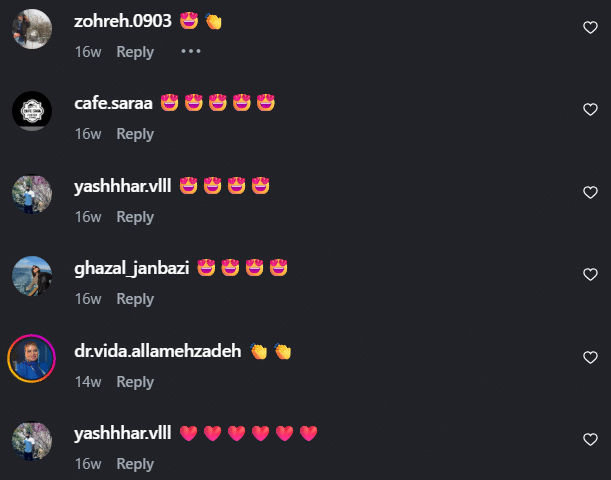Open cafe.saraa's profile via username
The image size is (611, 480).
pos(113,103)
